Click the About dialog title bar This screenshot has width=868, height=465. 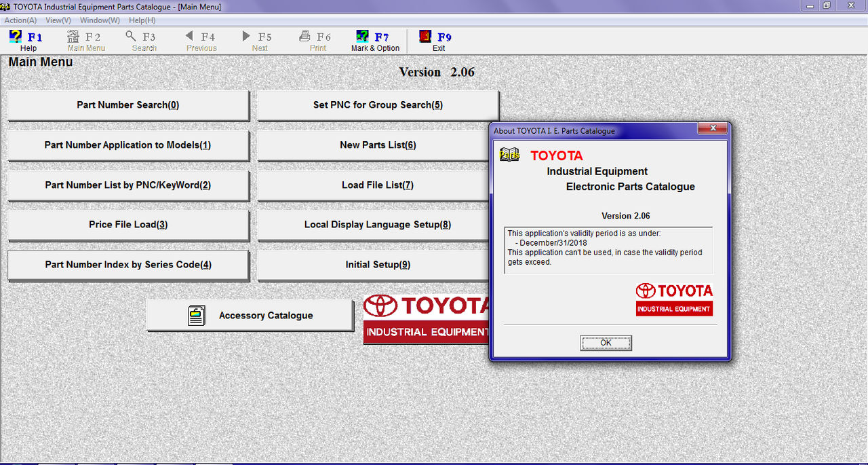coord(593,130)
